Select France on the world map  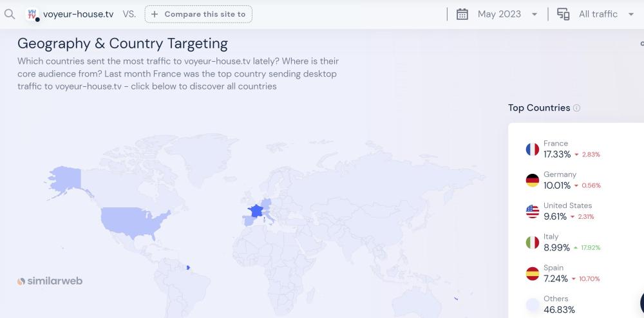(256, 210)
